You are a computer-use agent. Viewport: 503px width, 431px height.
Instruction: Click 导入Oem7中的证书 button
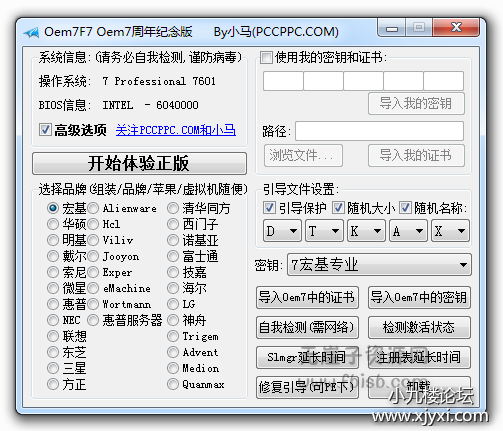(307, 297)
